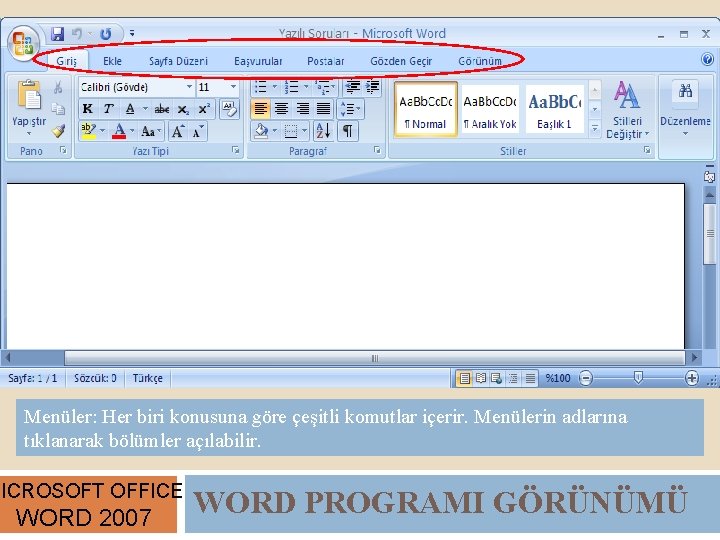This screenshot has width=720, height=540.
Task: Toggle align right button
Action: [x=302, y=109]
